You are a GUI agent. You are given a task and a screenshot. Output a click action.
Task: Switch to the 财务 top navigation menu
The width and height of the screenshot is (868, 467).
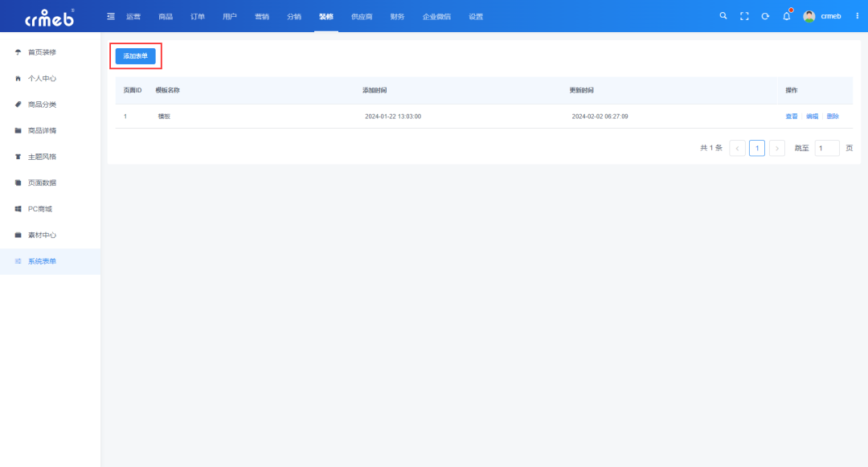[395, 15]
